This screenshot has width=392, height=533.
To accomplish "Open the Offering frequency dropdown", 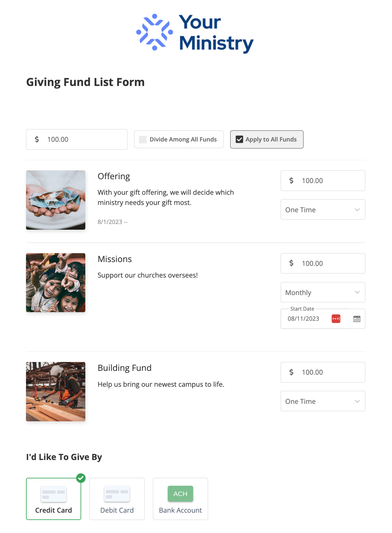I will 323,210.
